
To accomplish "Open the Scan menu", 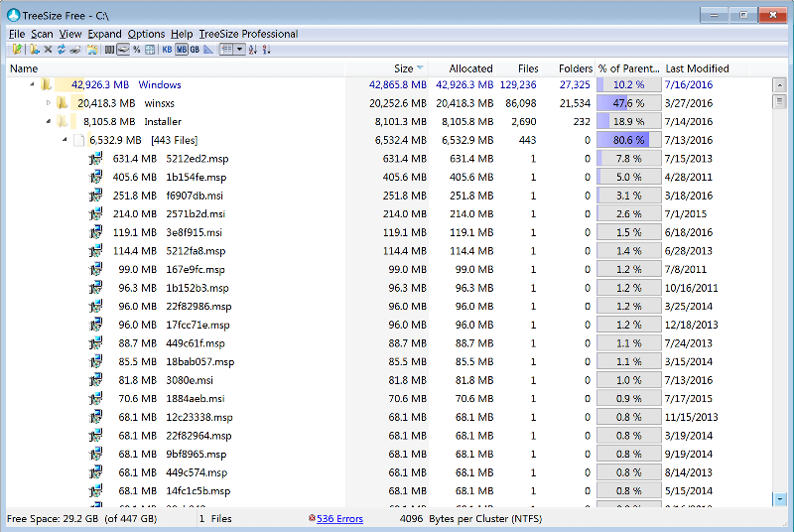I will [x=42, y=34].
